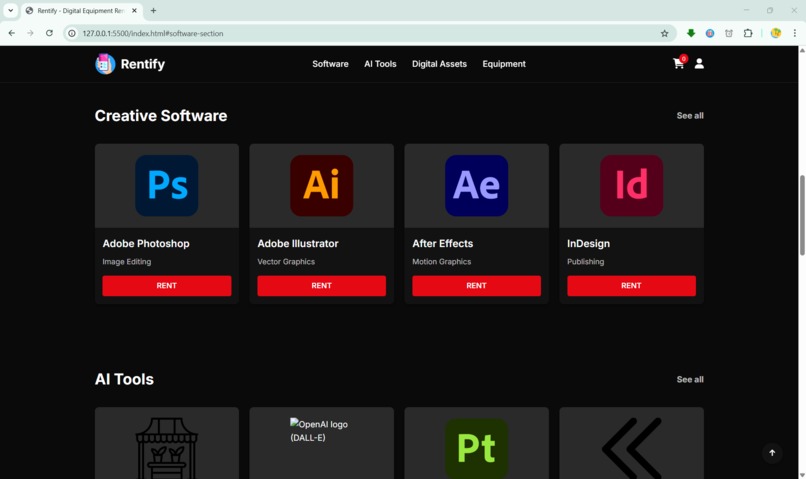Select the Illustrator Ai icon
806x479 pixels.
pos(322,186)
